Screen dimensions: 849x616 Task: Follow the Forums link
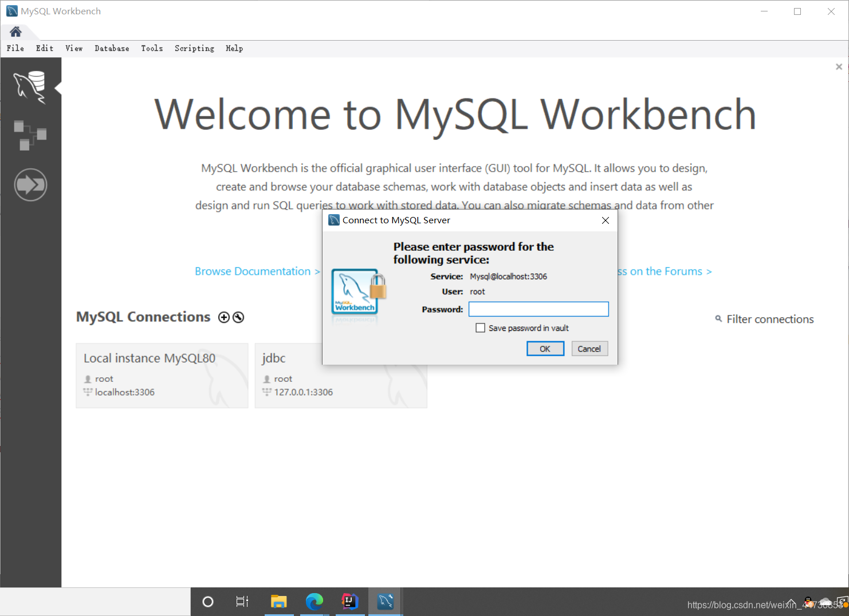point(665,271)
